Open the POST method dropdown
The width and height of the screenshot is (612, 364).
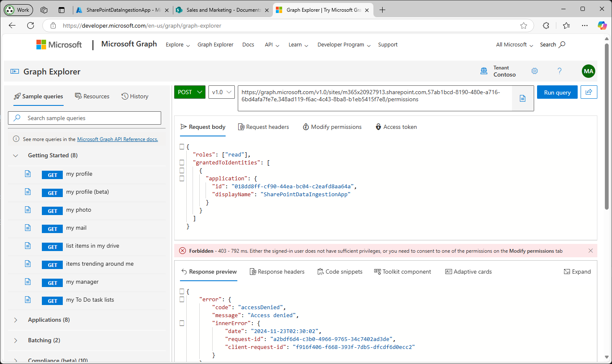pyautogui.click(x=189, y=92)
